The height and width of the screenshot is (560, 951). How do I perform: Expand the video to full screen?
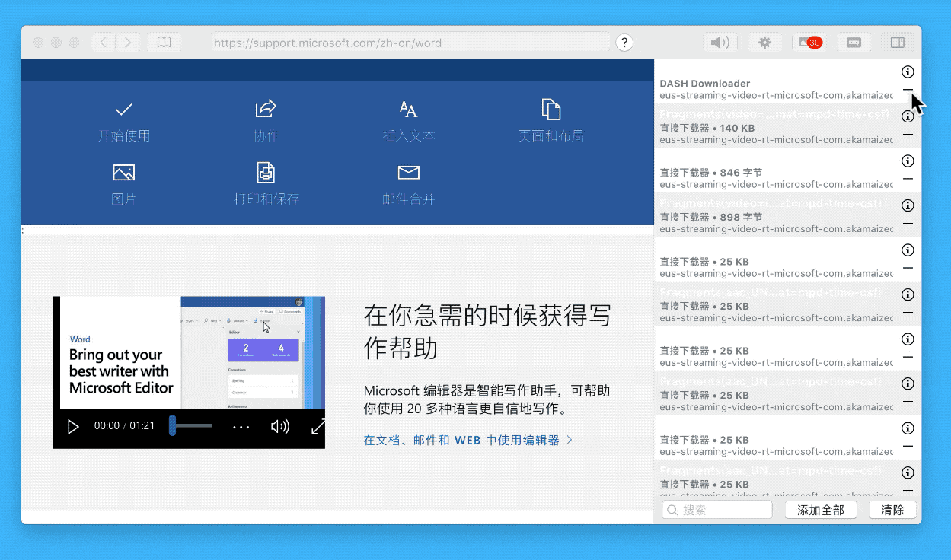tap(318, 427)
